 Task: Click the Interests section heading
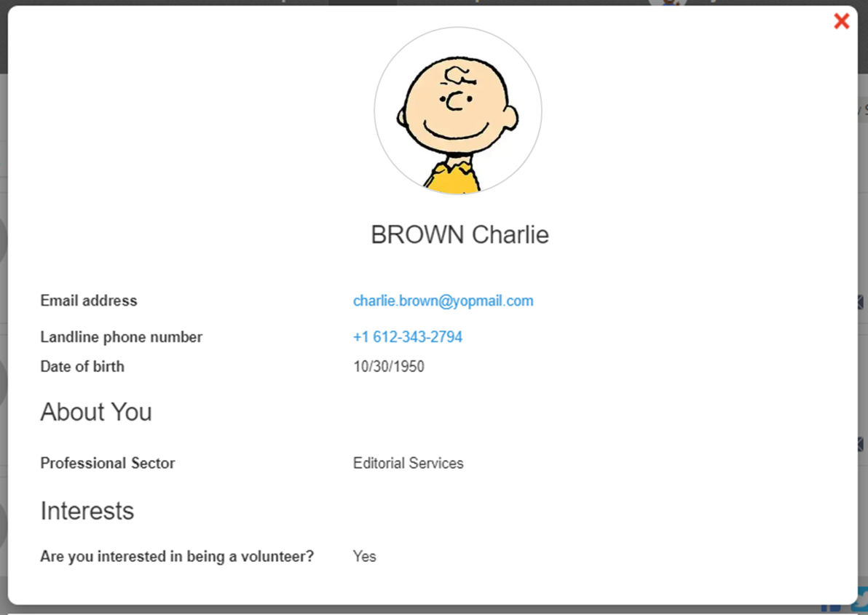click(87, 511)
